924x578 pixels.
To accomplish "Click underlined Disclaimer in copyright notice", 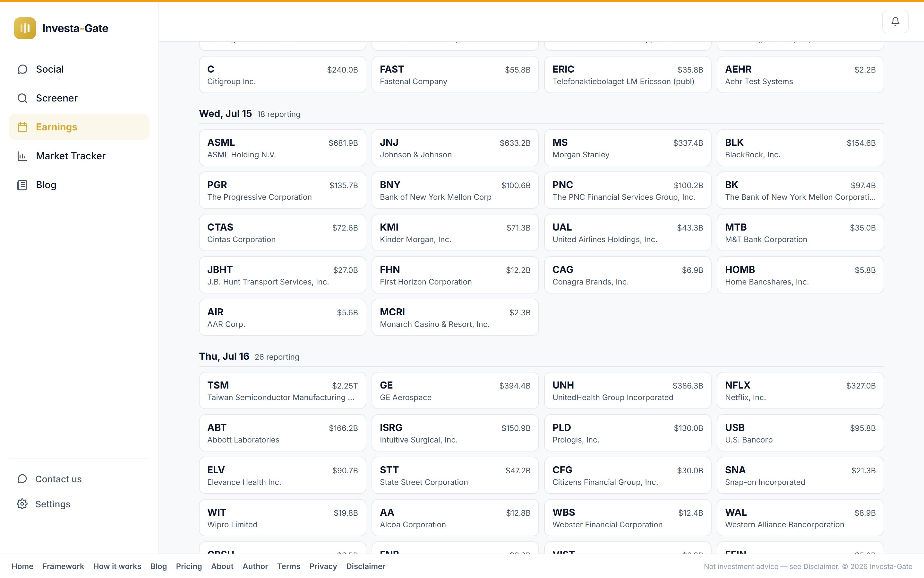I will coord(820,566).
